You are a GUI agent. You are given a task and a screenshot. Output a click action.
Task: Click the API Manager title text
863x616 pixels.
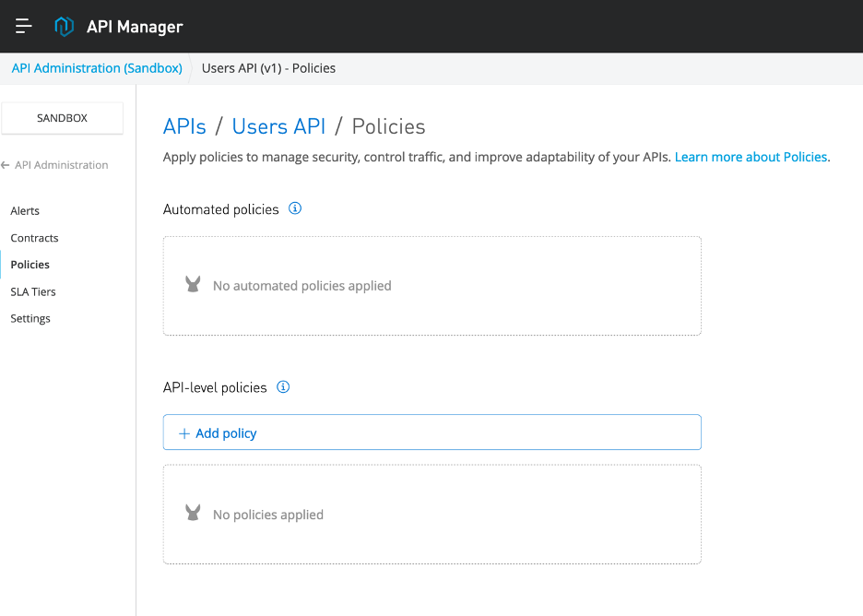[x=135, y=27]
